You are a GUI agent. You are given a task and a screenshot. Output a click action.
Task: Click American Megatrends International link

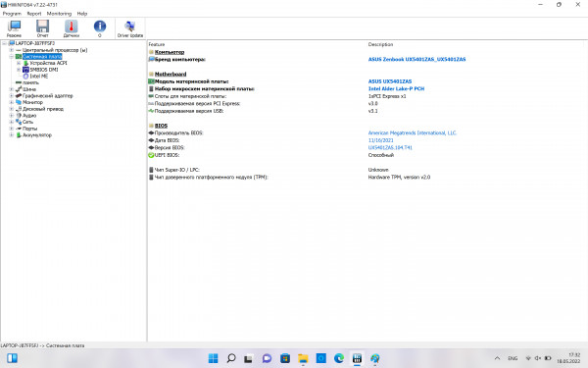point(413,132)
